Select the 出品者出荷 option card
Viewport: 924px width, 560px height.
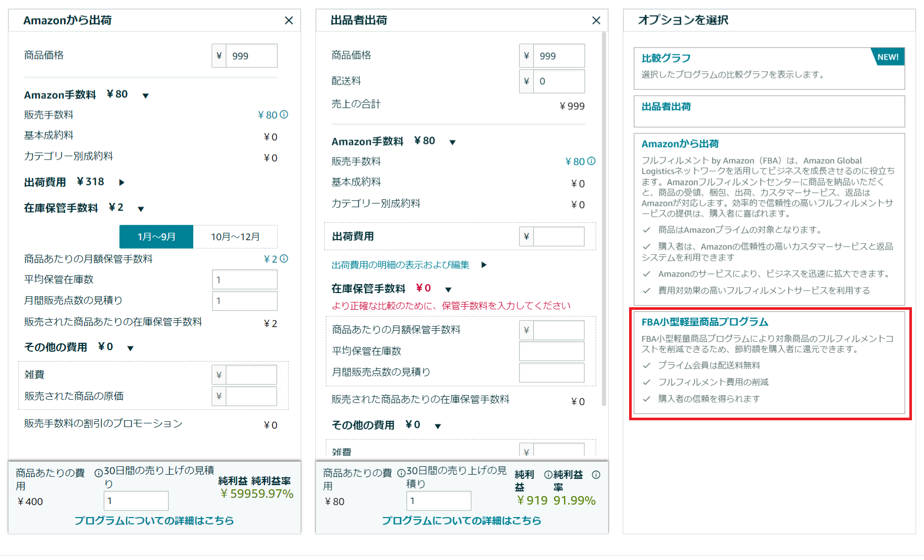coord(769,111)
